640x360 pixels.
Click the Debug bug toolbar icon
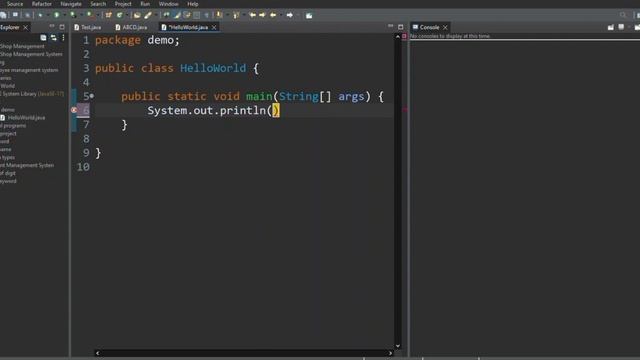[40, 15]
